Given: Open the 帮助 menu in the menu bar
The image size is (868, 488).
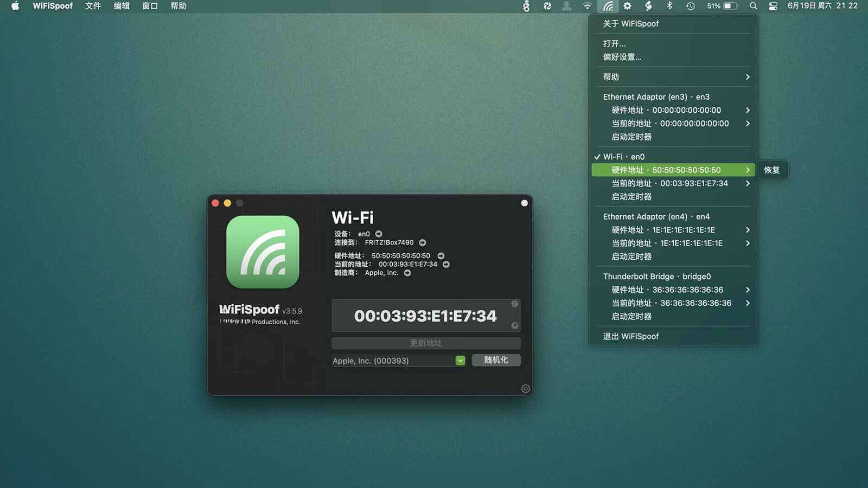Looking at the screenshot, I should coord(178,6).
